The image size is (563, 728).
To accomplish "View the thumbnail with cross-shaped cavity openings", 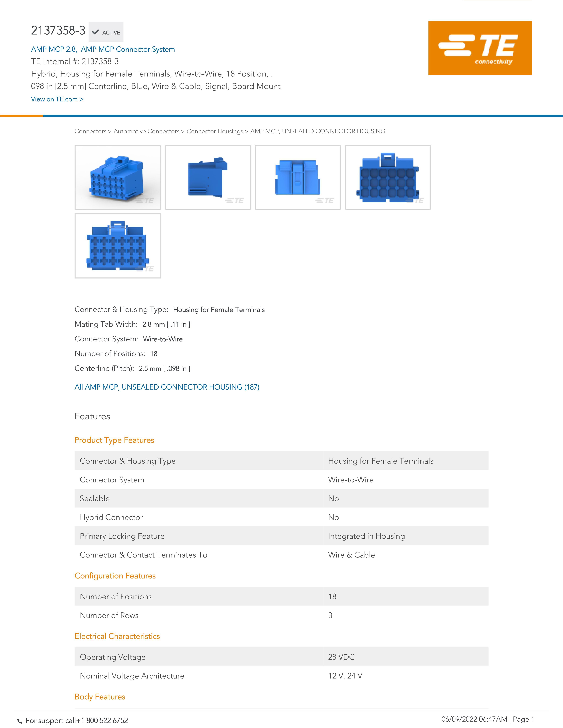I will [118, 246].
